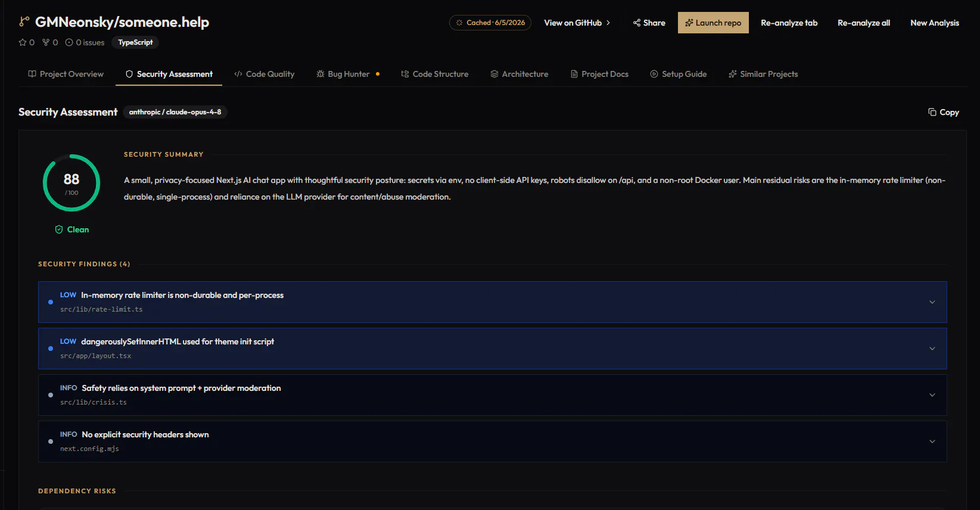Open the Setup Guide tab
This screenshot has width=980, height=510.
coord(678,74)
